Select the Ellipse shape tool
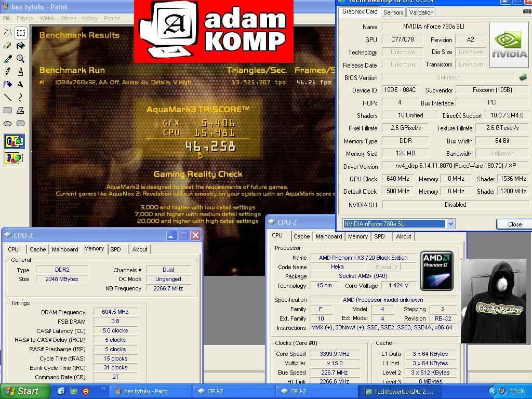The image size is (532, 399). click(7, 124)
